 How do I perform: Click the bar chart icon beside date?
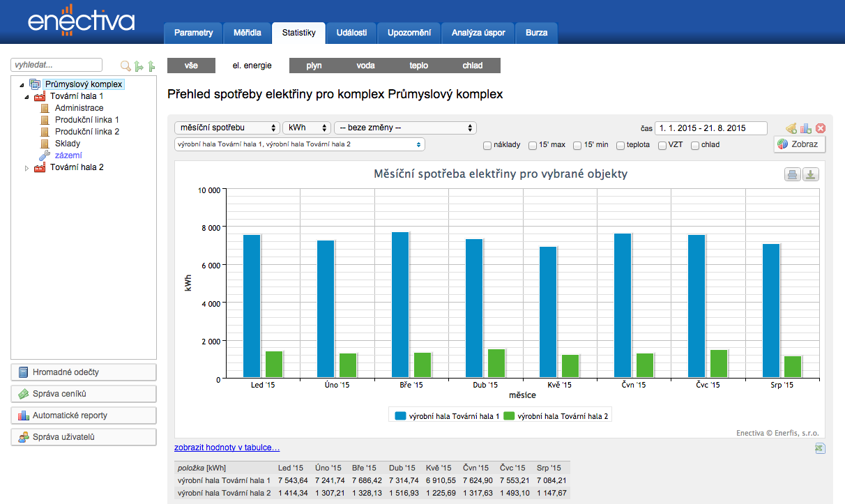coord(806,128)
